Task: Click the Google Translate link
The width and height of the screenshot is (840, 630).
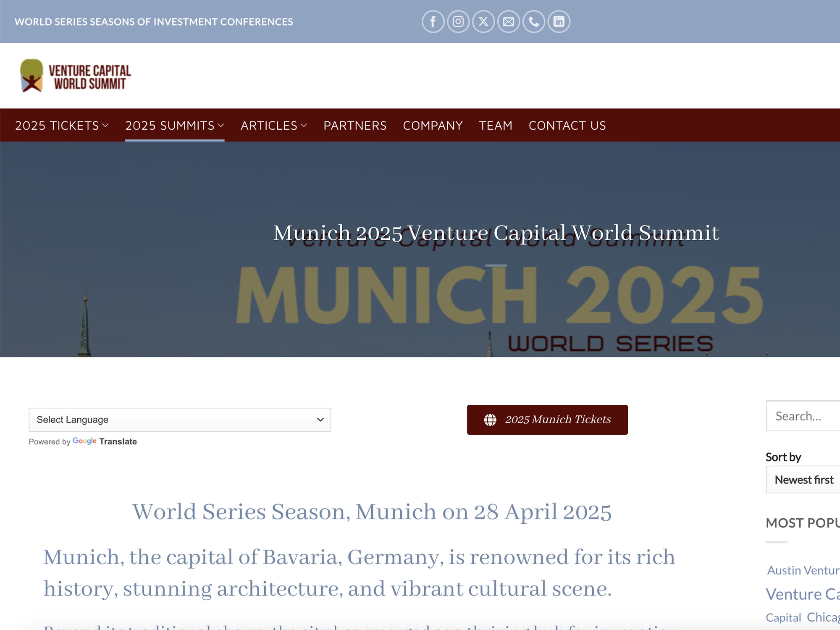Action: click(105, 441)
